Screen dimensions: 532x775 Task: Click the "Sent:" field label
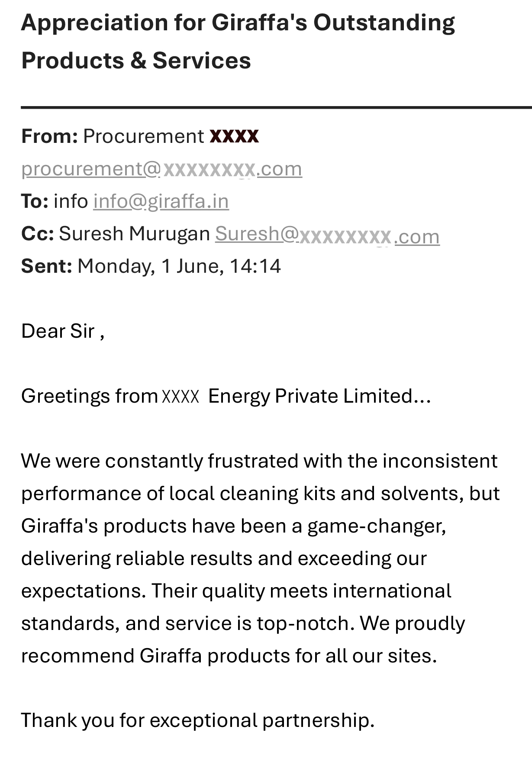(47, 266)
